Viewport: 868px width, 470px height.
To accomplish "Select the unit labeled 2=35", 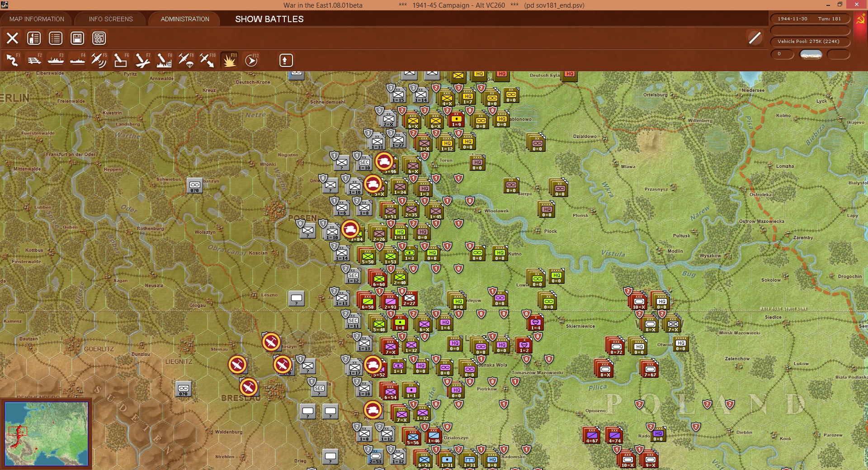I will pos(411,209).
